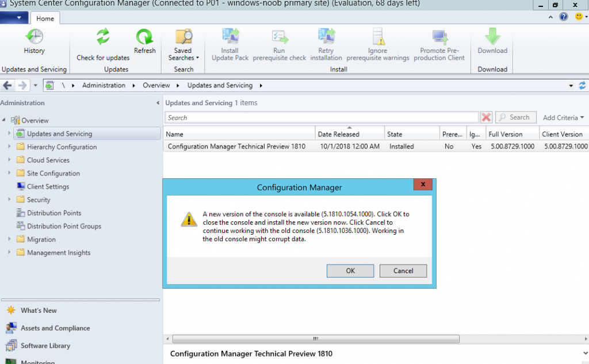This screenshot has width=589, height=364.
Task: Collapse the Overview tree node
Action: tap(3, 120)
